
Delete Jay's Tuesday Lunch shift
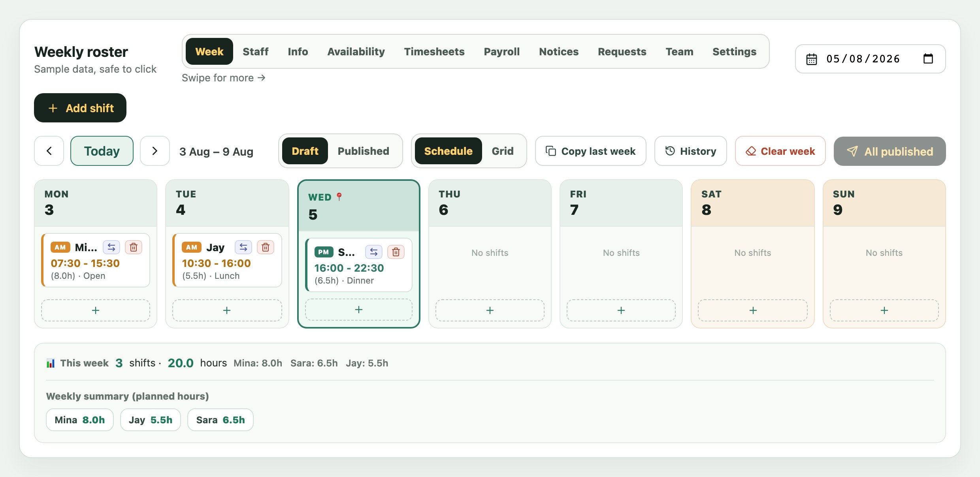click(x=266, y=247)
